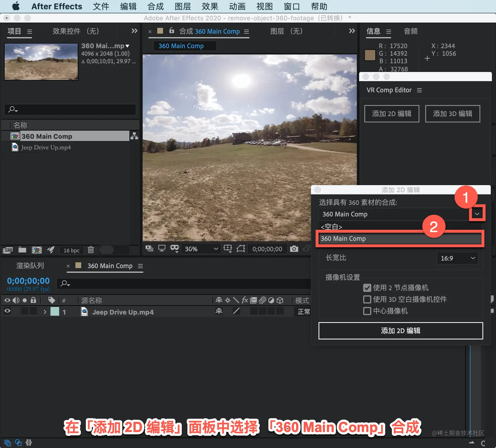Click the 添加 3D 编辑 button
Viewport: 496px width, 448px height.
click(453, 114)
